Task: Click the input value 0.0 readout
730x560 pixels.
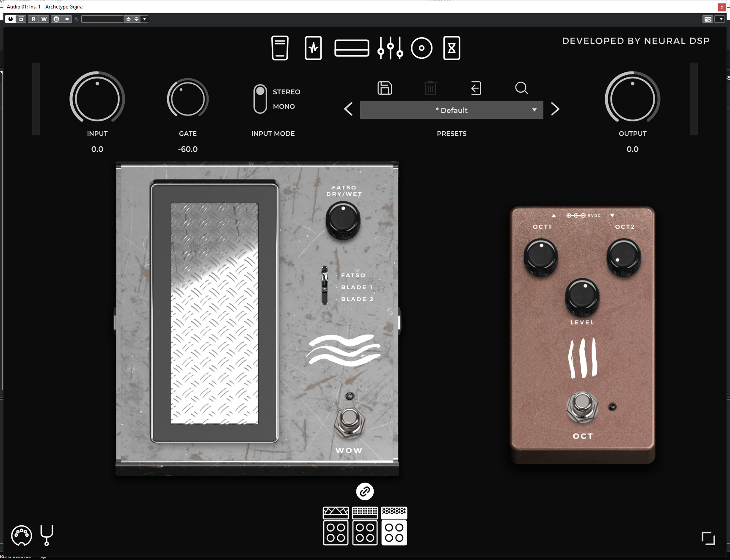Action: tap(97, 149)
